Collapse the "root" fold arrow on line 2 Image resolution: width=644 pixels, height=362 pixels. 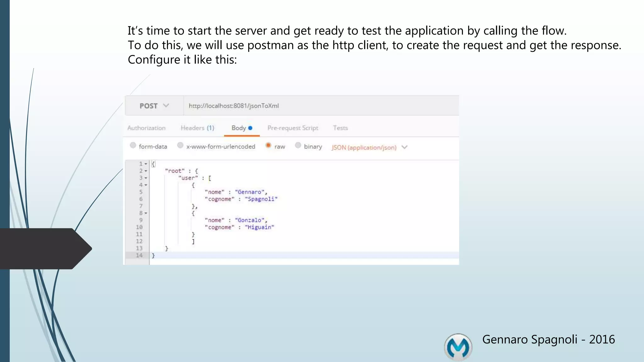(x=146, y=171)
